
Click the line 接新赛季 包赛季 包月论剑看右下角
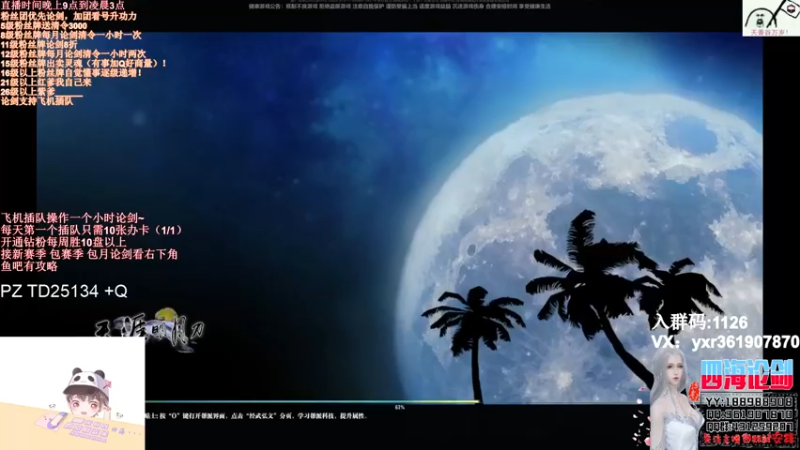[x=89, y=254]
